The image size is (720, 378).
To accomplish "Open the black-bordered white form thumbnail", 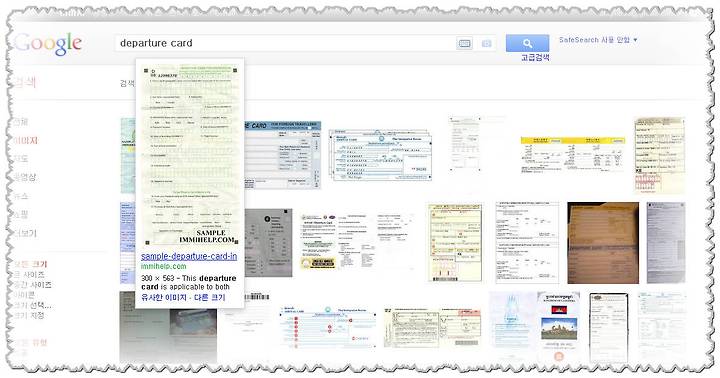I will (x=608, y=327).
